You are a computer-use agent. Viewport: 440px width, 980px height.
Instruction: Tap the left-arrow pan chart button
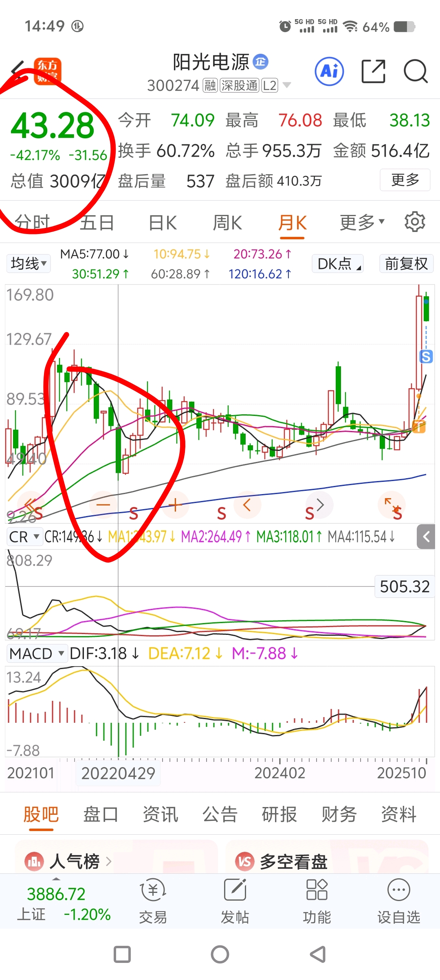point(247,505)
